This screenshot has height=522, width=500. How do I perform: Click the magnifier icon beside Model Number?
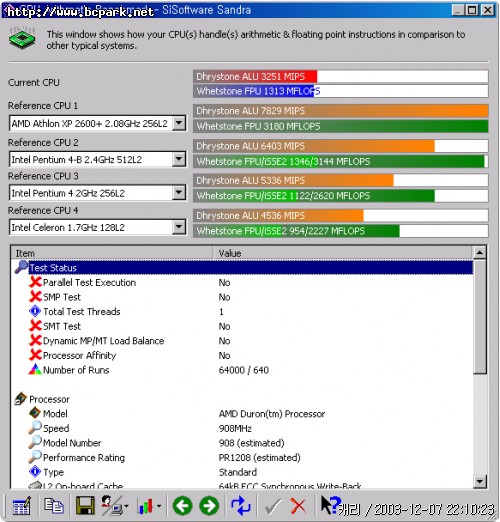coord(35,442)
